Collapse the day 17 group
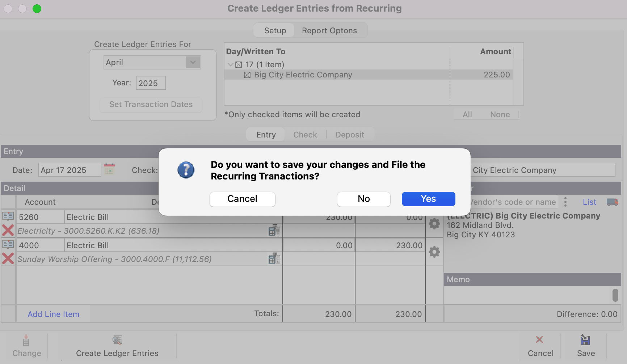 pos(230,65)
